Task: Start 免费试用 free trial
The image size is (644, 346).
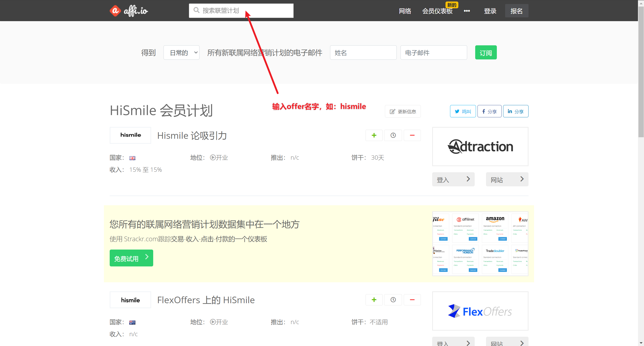Action: click(131, 258)
